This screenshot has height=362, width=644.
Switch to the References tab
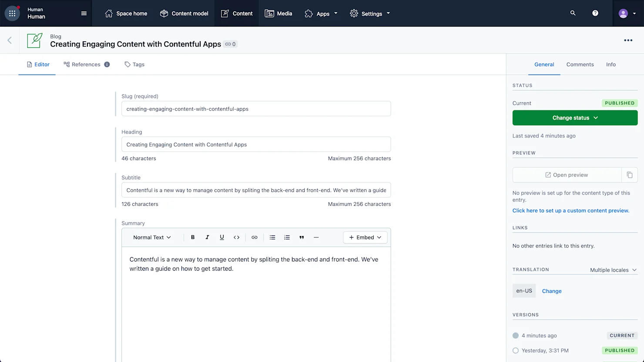click(82, 64)
